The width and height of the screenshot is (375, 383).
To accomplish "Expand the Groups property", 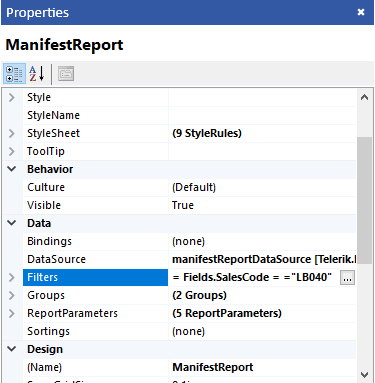I will pos(12,295).
